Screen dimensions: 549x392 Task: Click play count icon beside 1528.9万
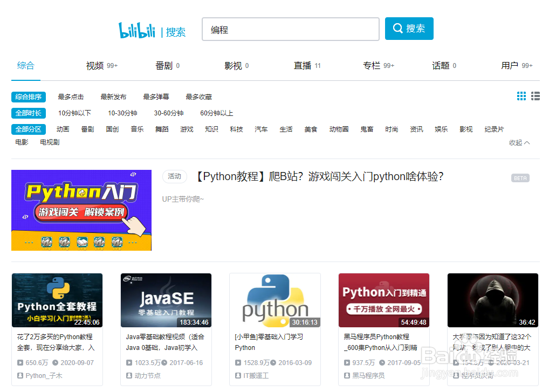coord(238,362)
